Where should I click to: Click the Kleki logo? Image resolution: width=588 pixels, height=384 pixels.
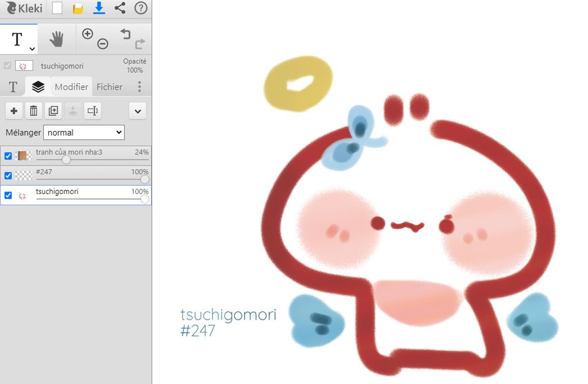[x=24, y=8]
